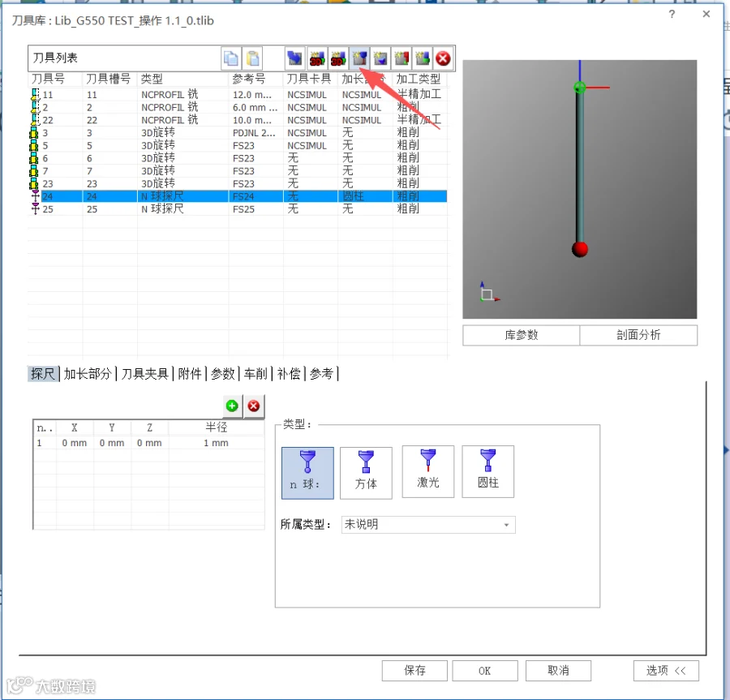The height and width of the screenshot is (700, 730).
Task: Open the 所属类型 dropdown
Action: click(x=427, y=525)
